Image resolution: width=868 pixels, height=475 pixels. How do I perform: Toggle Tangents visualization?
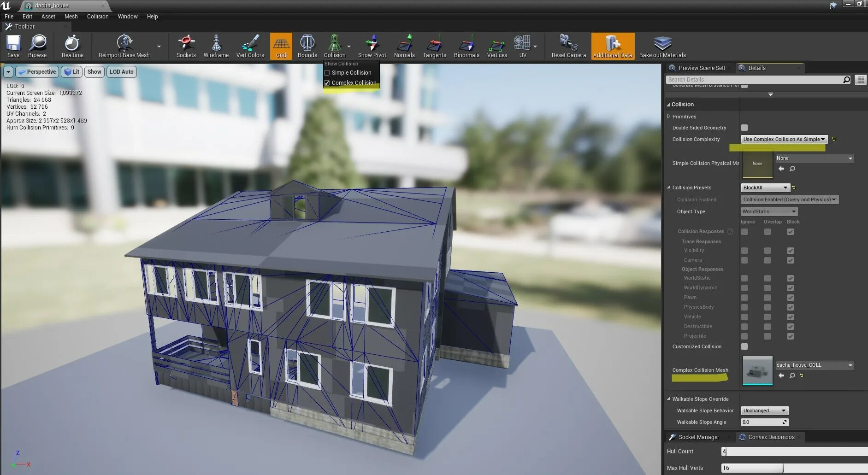click(434, 46)
